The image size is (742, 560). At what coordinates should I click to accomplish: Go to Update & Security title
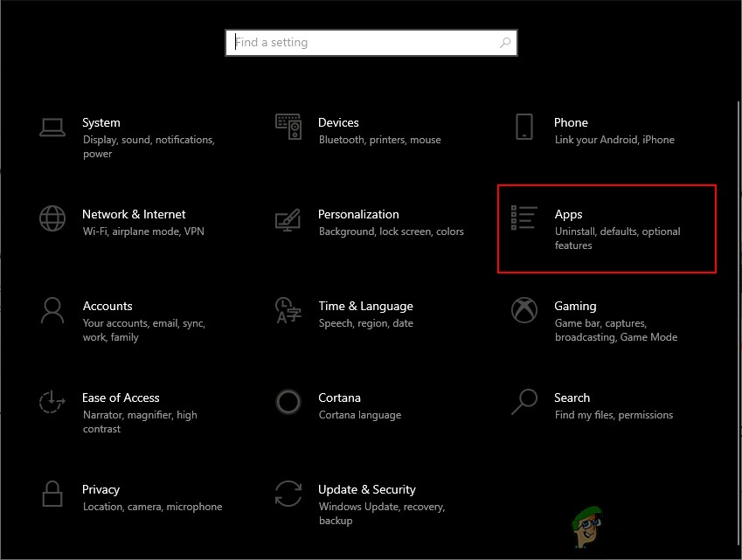[x=367, y=489]
